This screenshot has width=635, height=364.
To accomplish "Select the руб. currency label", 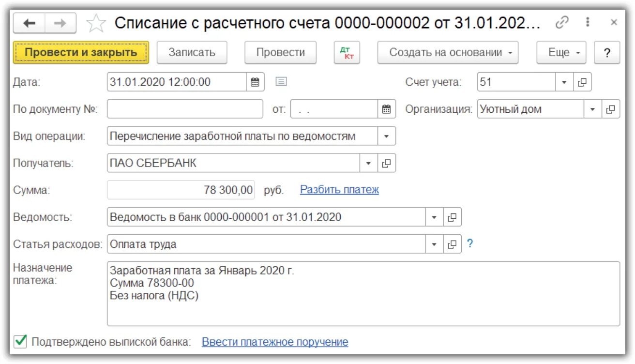I will tap(274, 190).
